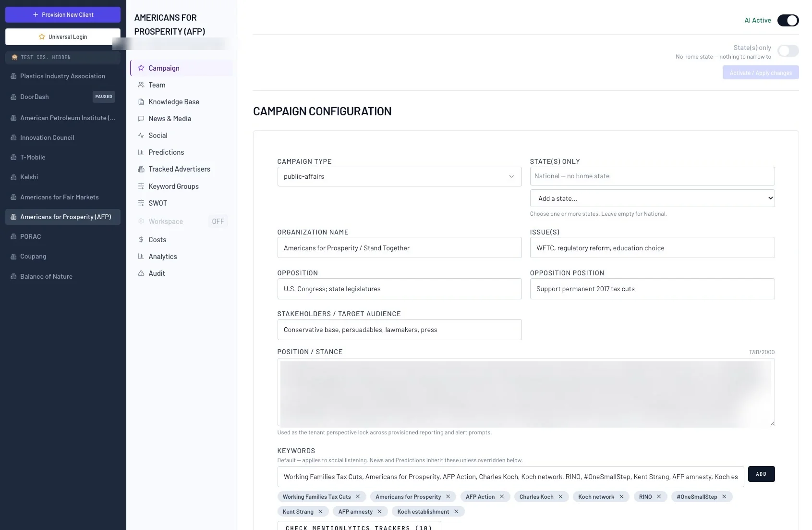Click the Costs dollar sign icon

[x=141, y=240]
